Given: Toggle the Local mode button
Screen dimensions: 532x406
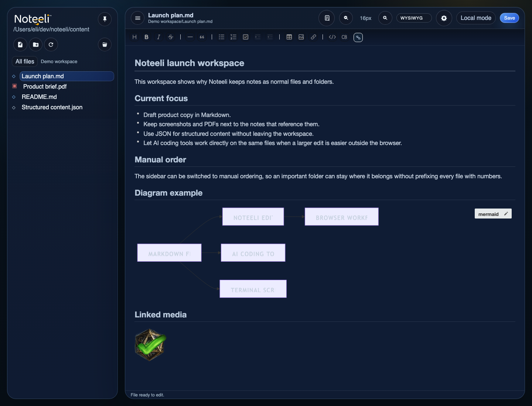Looking at the screenshot, I should click(476, 18).
